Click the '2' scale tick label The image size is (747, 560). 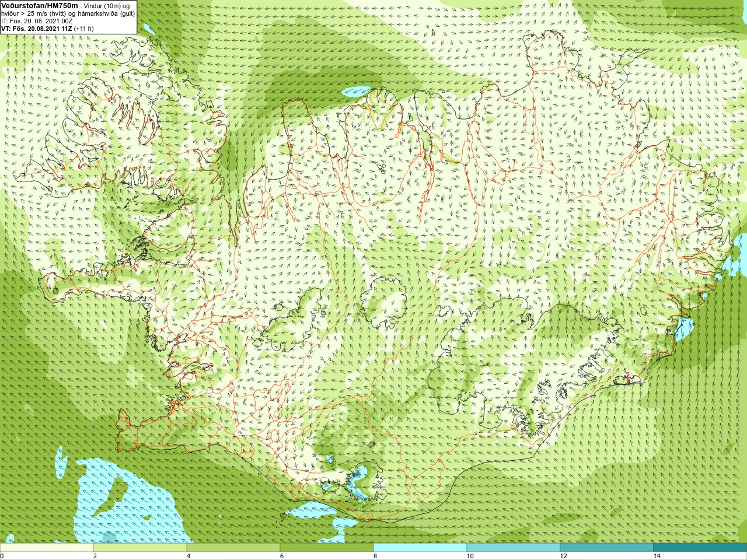tap(95, 556)
